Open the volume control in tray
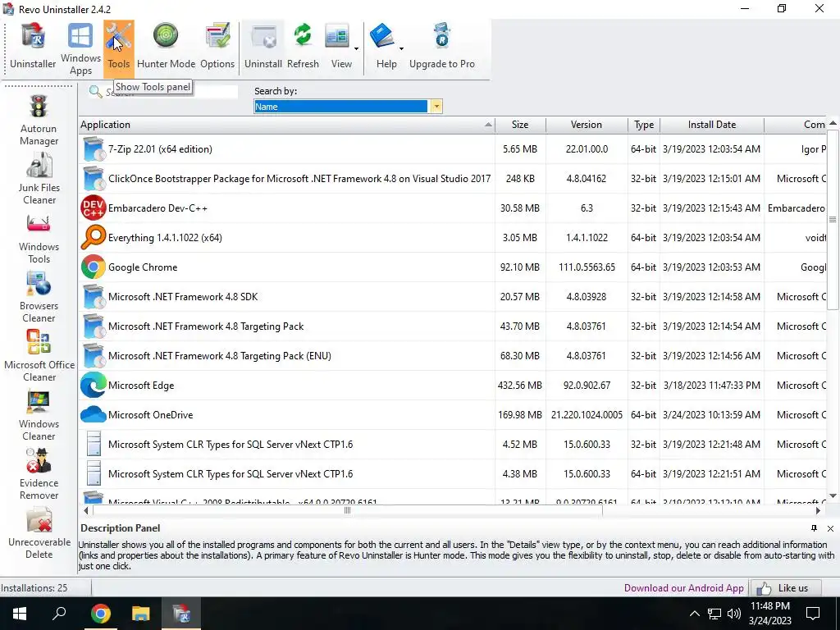The image size is (840, 630). click(734, 614)
